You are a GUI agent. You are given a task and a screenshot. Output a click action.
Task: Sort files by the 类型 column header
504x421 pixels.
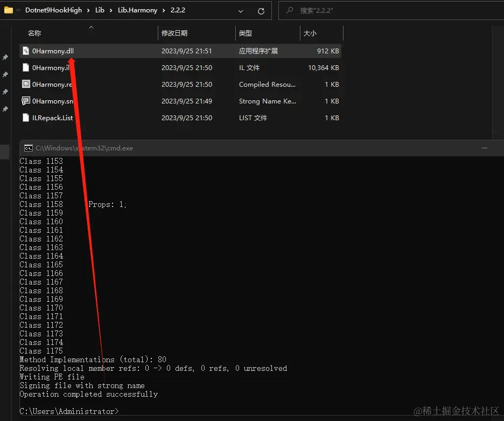(245, 33)
